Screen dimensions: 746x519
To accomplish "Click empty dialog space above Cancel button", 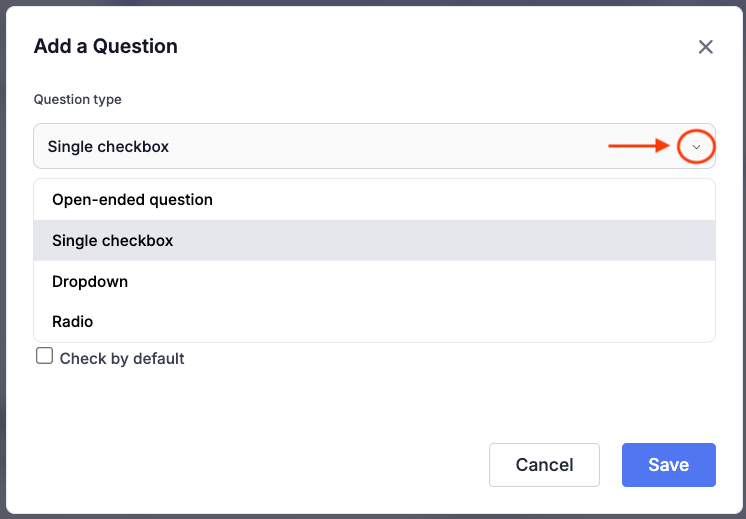I will point(544,404).
